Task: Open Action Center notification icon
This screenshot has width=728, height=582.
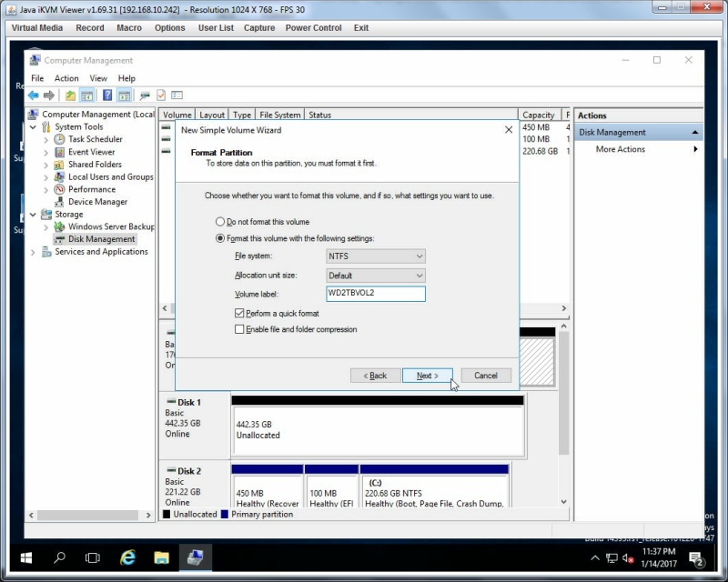Action: (x=697, y=558)
